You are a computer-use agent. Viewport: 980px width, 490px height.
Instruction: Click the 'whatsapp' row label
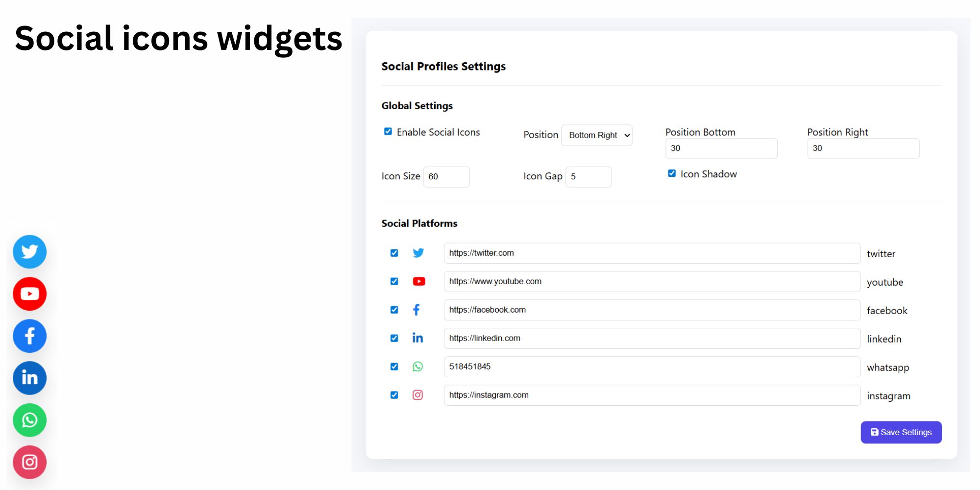[888, 368]
